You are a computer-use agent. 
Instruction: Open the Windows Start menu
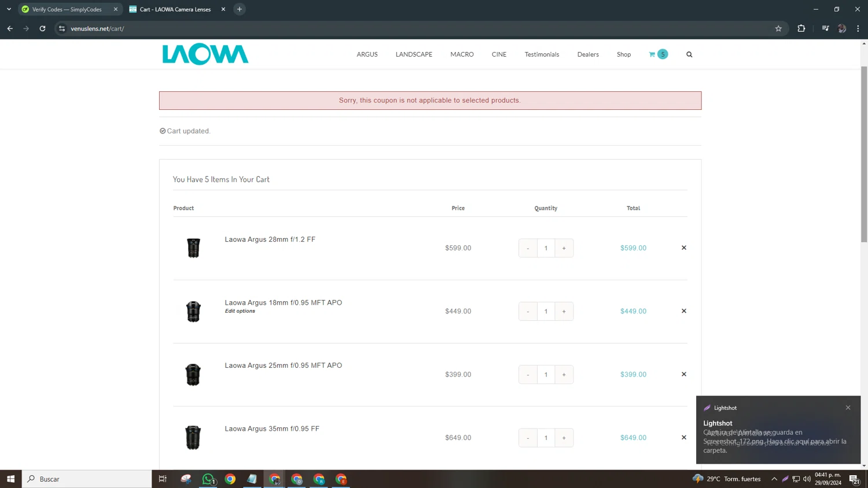10,479
